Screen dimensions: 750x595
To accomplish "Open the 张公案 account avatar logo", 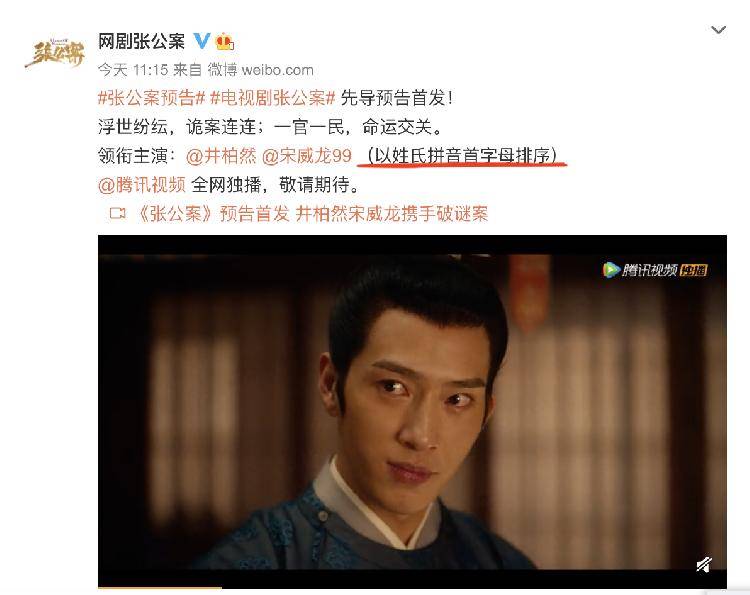I will (x=55, y=53).
